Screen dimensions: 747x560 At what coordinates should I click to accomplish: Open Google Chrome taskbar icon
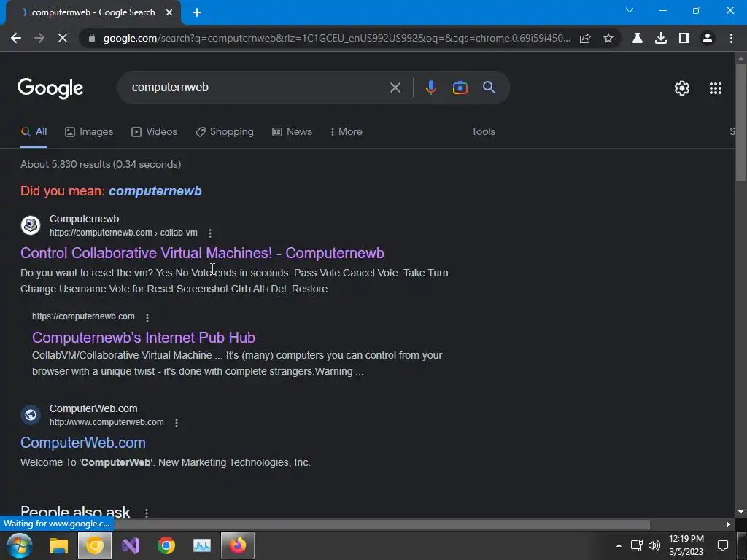(166, 545)
